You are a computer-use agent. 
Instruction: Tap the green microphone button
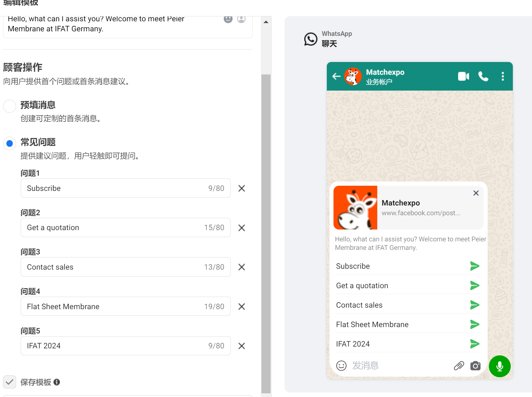(x=500, y=366)
